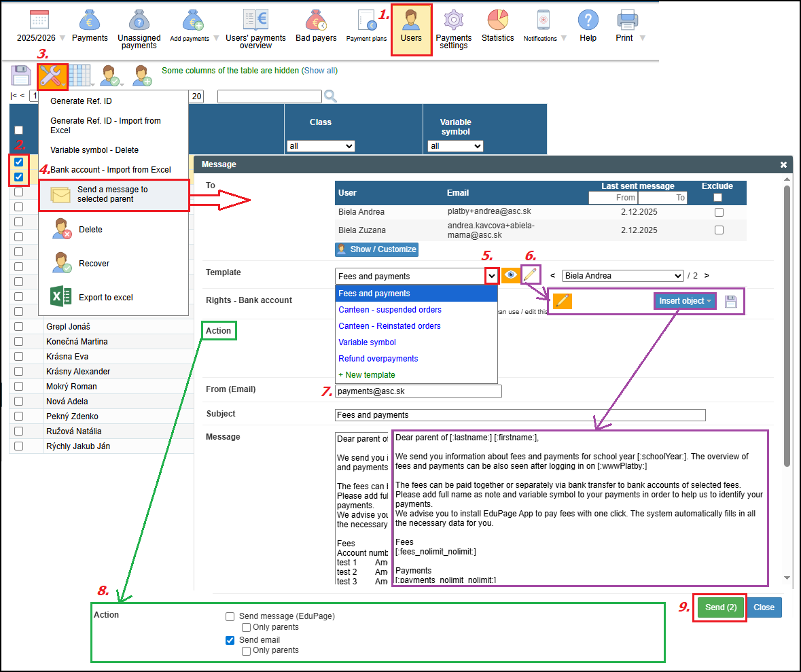
Task: Open the Unassigned payments icon
Action: (139, 20)
